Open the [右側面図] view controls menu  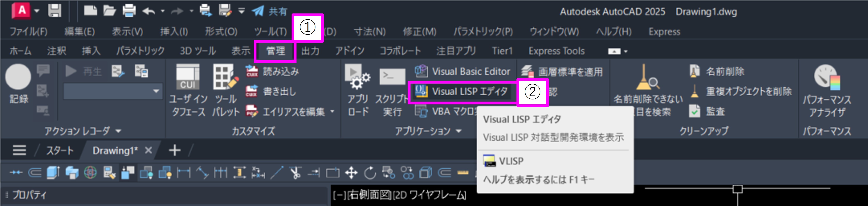[370, 195]
